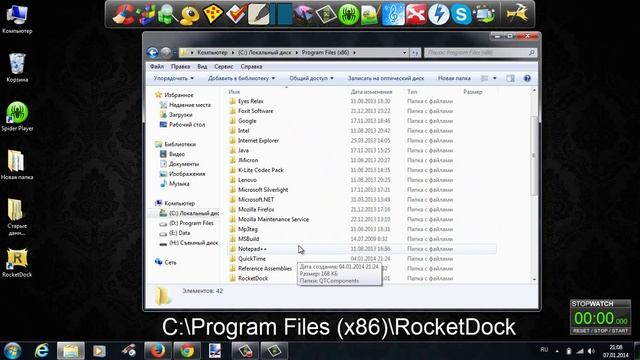The height and width of the screenshot is (360, 640).
Task: Open the crossed pickaxe icon at dock's end
Action: point(517,15)
